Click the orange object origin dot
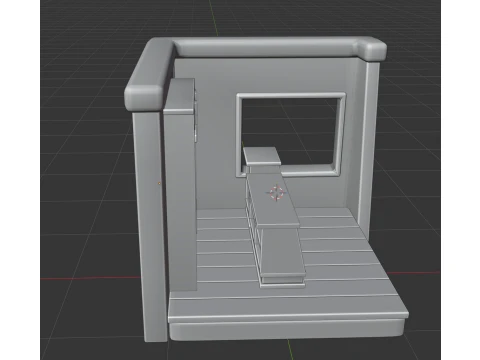 tap(159, 183)
